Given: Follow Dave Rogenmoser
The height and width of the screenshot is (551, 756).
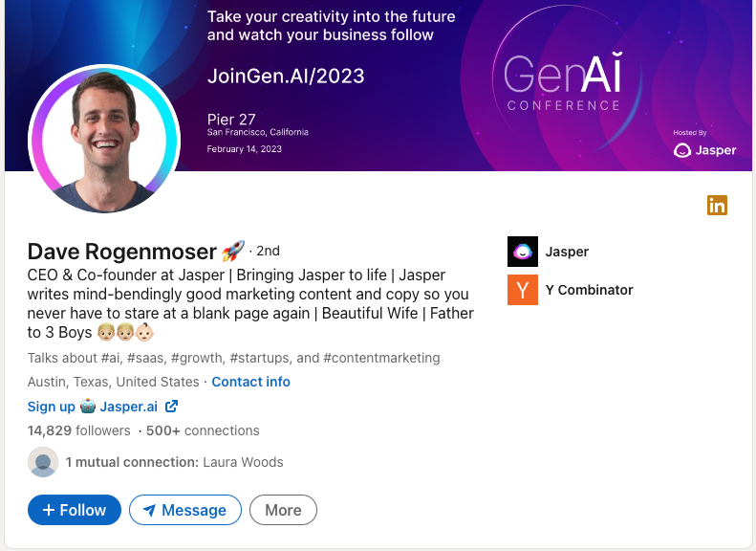Looking at the screenshot, I should coord(75,510).
